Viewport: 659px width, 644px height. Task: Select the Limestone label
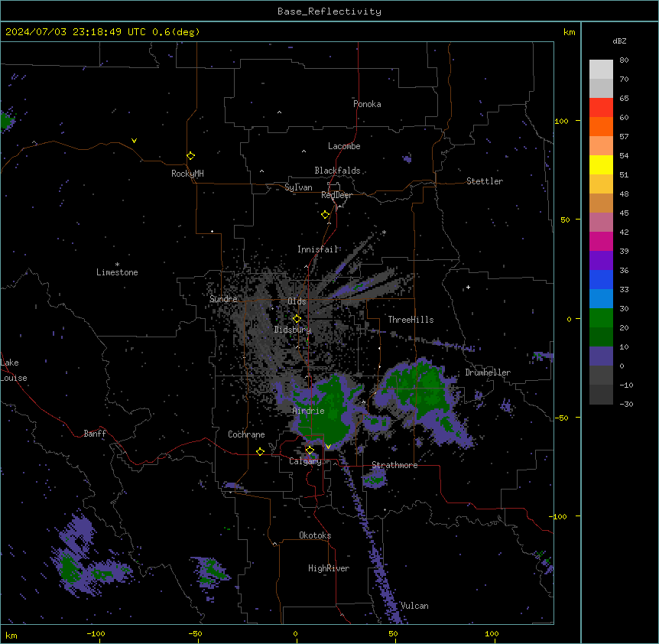(x=117, y=272)
